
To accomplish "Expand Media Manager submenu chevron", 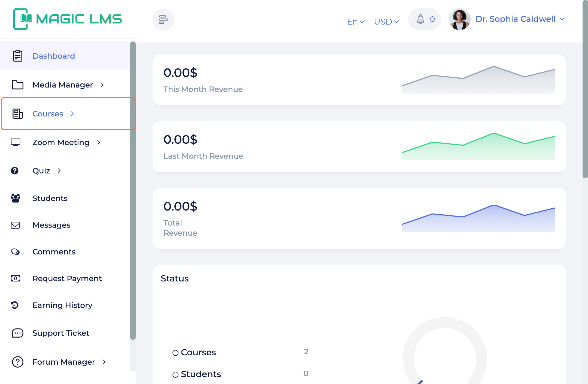I will [102, 85].
